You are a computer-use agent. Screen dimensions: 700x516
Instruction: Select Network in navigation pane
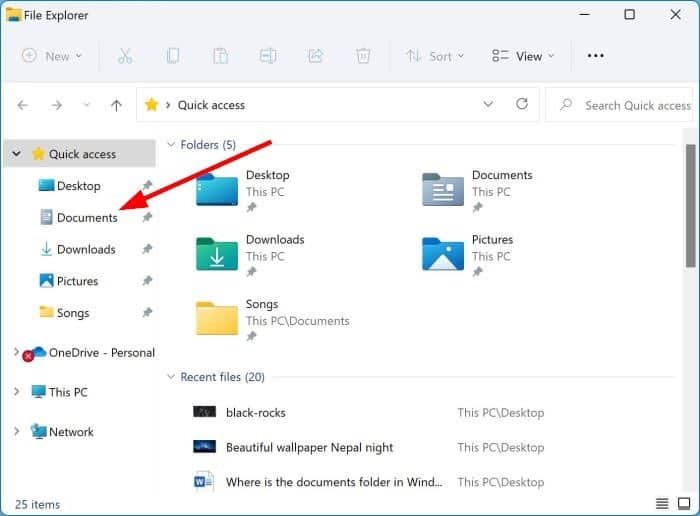(x=71, y=432)
